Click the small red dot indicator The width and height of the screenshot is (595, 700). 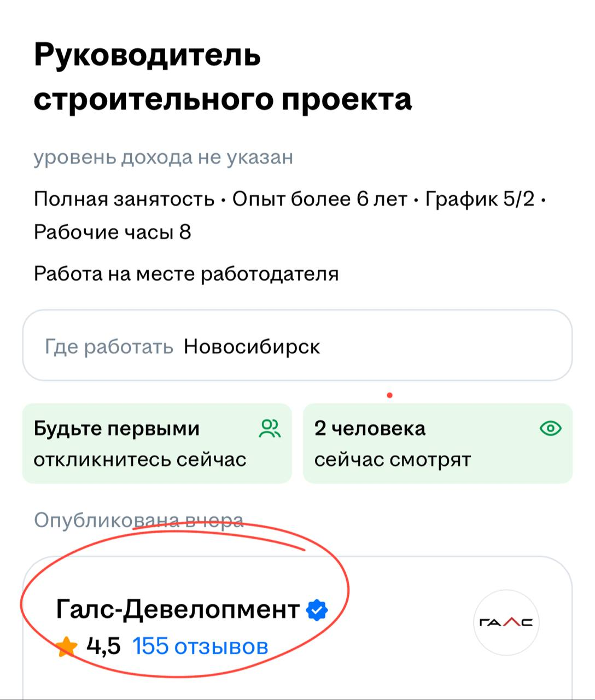(389, 395)
